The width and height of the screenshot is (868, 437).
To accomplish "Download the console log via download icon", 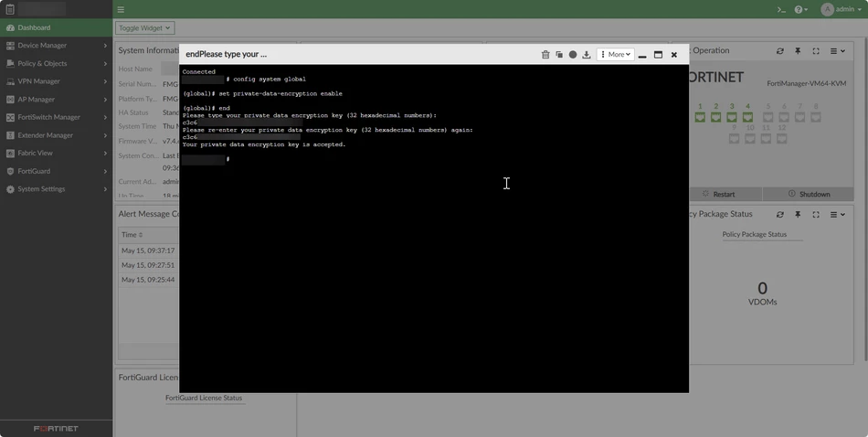I will click(587, 54).
